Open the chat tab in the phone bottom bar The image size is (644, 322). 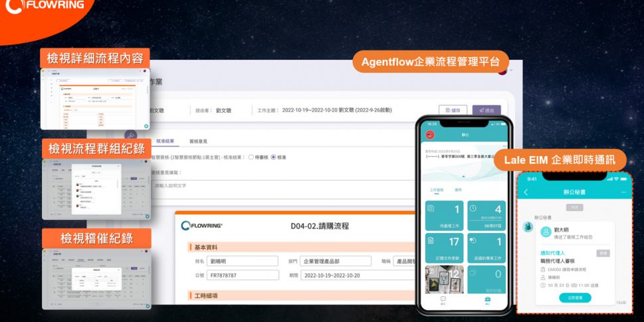[x=443, y=301]
